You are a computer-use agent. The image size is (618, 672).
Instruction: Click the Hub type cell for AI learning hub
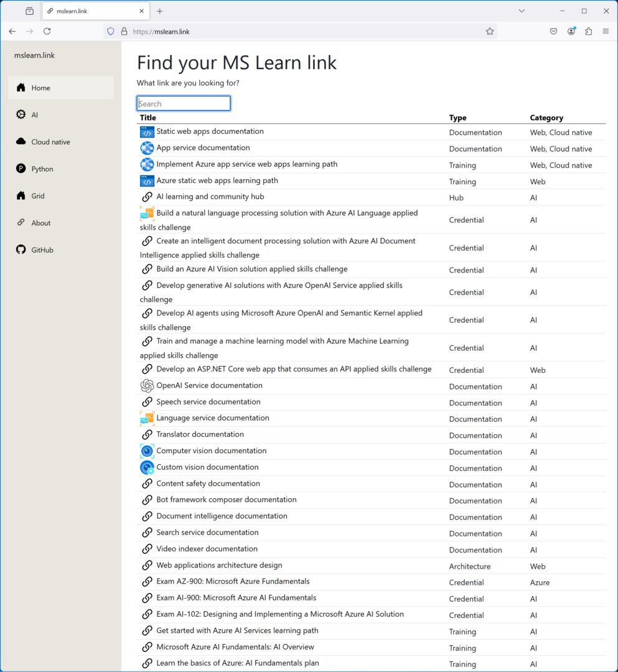click(x=456, y=198)
